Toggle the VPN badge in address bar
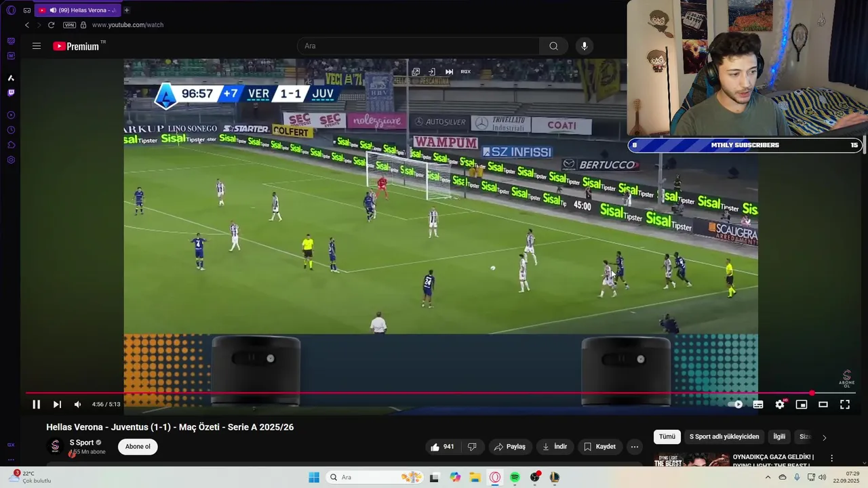The width and height of the screenshot is (868, 488). (69, 25)
